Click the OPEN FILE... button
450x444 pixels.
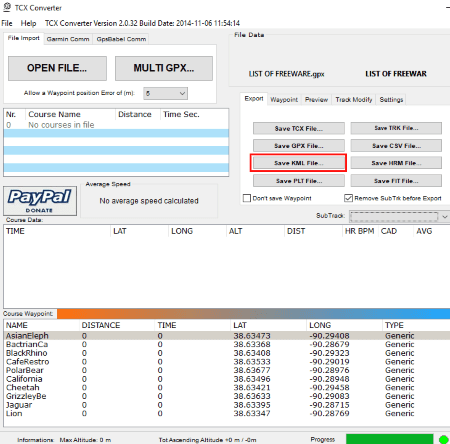(57, 68)
